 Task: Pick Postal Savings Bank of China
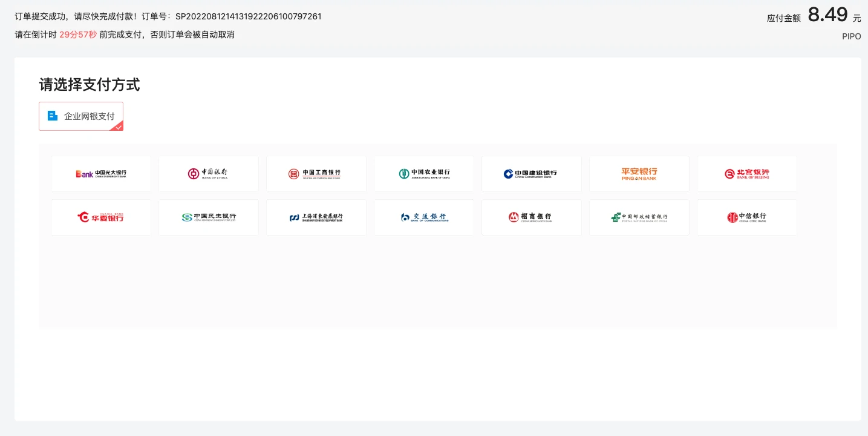click(639, 217)
